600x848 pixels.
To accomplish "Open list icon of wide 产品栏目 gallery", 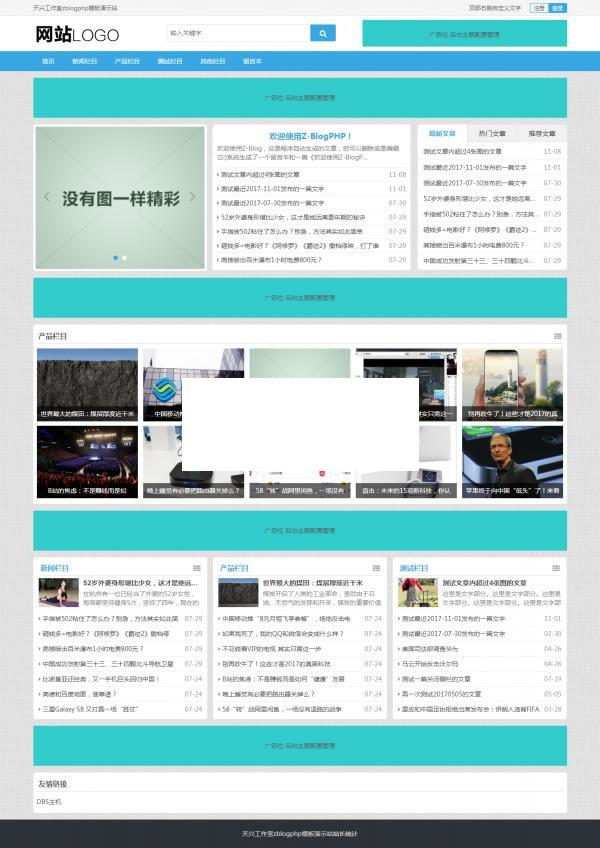I will (557, 336).
